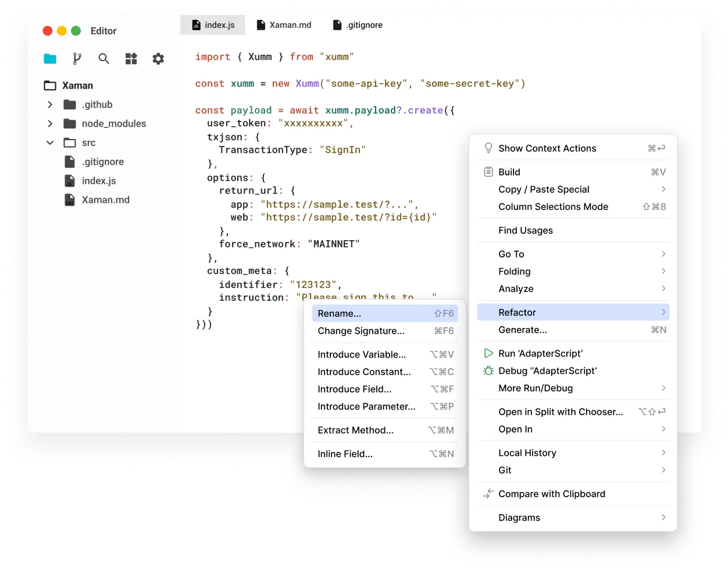Choose Extract Method... menu entry
728x571 pixels.
point(355,430)
